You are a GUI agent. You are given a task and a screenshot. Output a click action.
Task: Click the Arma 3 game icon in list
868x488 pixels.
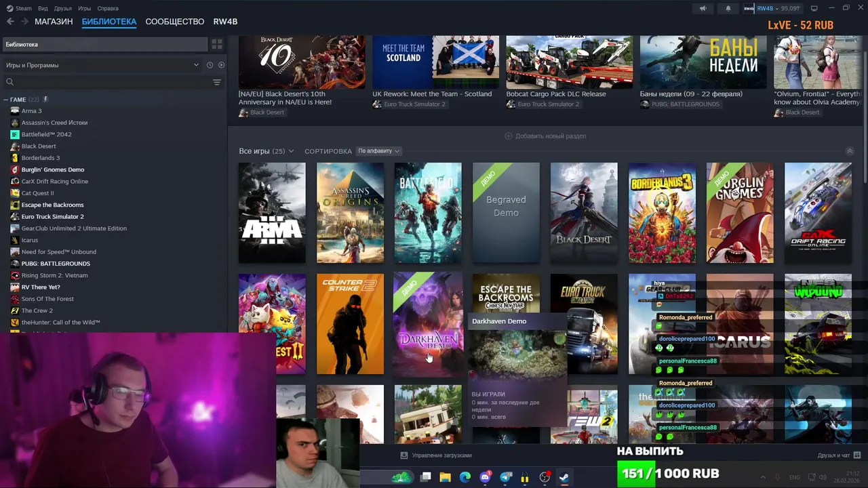click(x=15, y=110)
